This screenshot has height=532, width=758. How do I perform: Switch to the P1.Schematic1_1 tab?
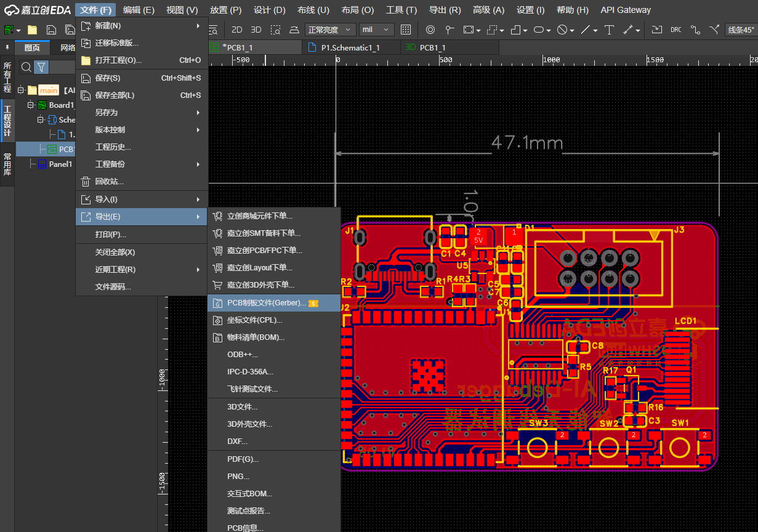coord(351,47)
